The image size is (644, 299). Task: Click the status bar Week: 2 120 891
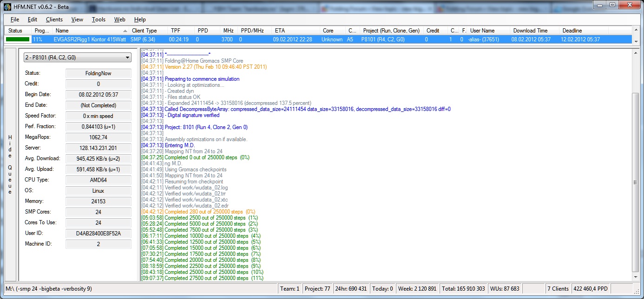(416, 289)
